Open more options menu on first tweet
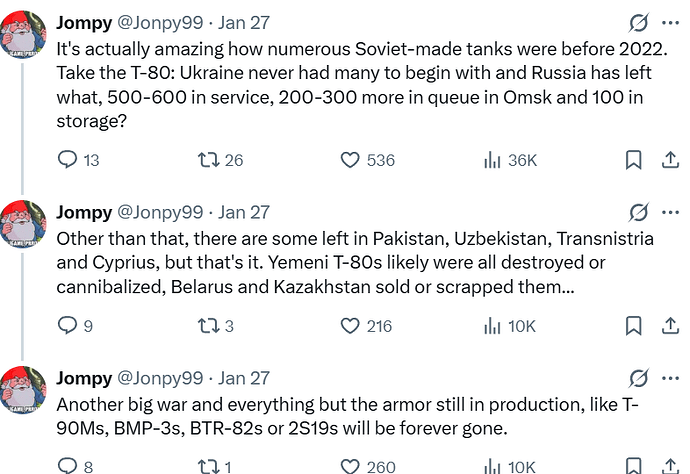Image resolution: width=690 pixels, height=474 pixels. coord(670,23)
